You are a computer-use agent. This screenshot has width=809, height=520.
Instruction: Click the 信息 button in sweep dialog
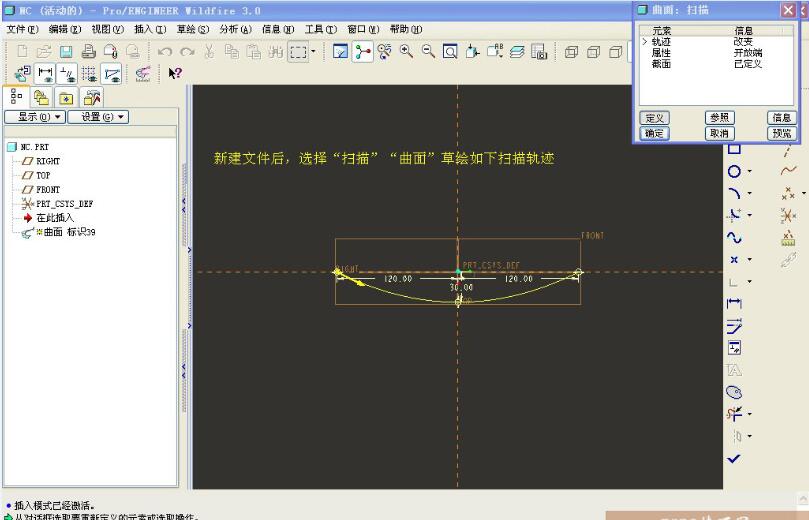point(782,118)
